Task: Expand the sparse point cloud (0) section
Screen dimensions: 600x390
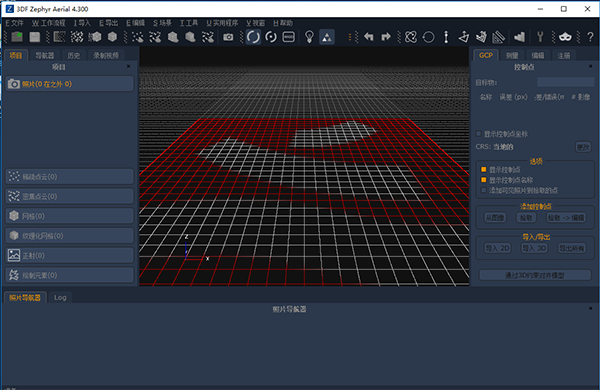Action: point(70,176)
